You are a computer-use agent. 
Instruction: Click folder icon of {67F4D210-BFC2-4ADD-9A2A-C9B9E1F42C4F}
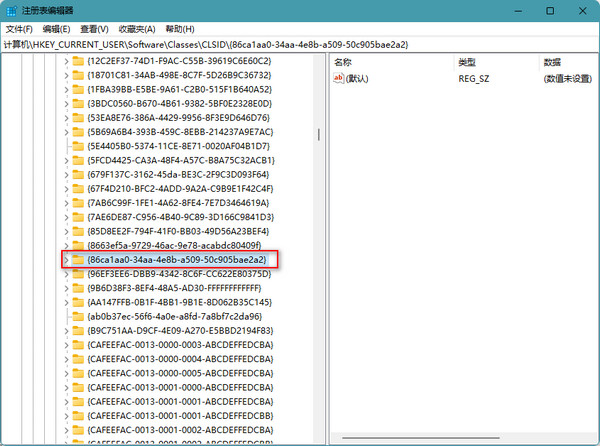[x=78, y=189]
